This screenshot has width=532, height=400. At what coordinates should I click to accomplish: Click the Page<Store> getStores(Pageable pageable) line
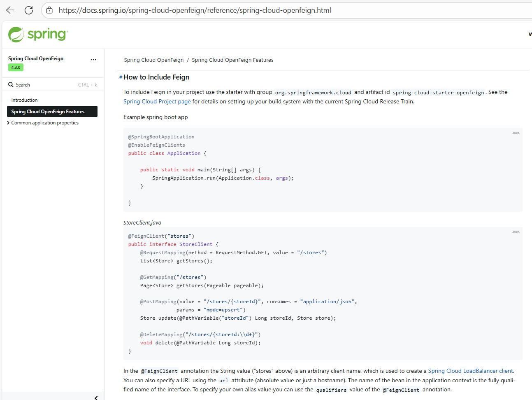click(202, 285)
